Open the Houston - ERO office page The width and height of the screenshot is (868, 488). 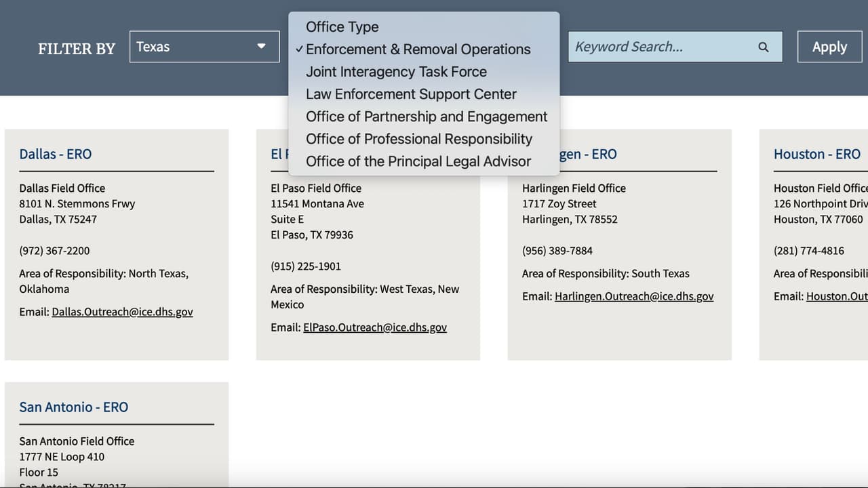point(816,154)
